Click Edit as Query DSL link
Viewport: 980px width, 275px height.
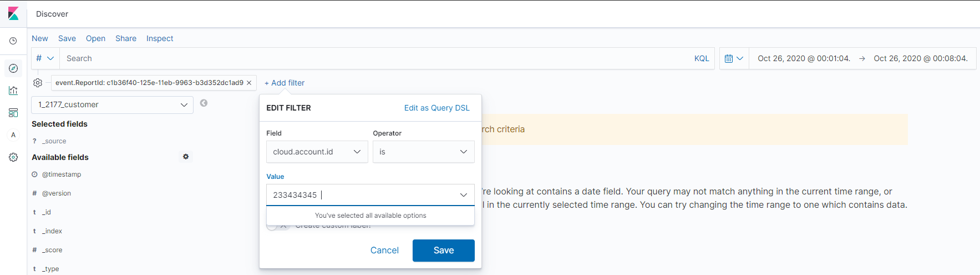tap(436, 108)
